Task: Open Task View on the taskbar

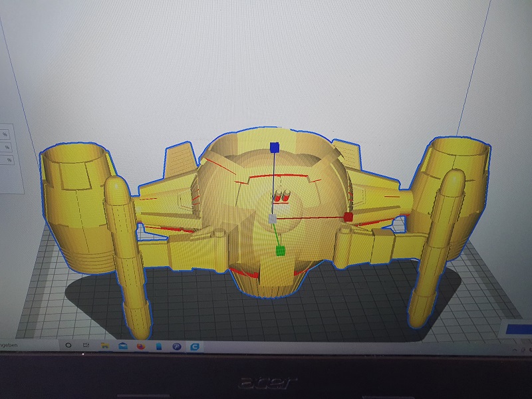Action: pos(86,345)
